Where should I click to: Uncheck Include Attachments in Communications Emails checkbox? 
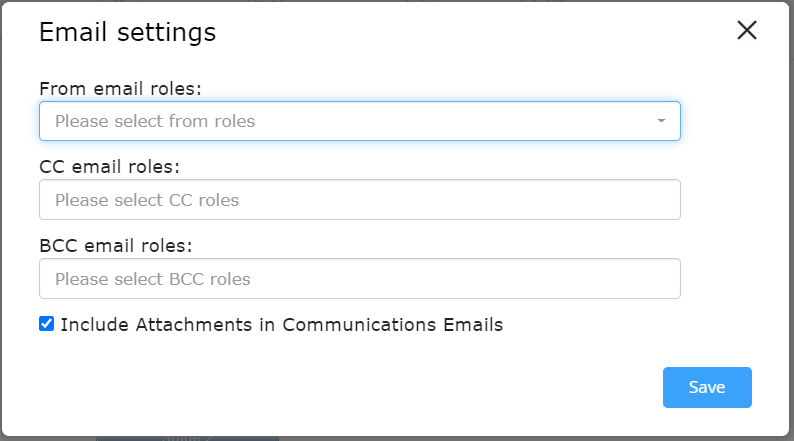click(x=47, y=324)
